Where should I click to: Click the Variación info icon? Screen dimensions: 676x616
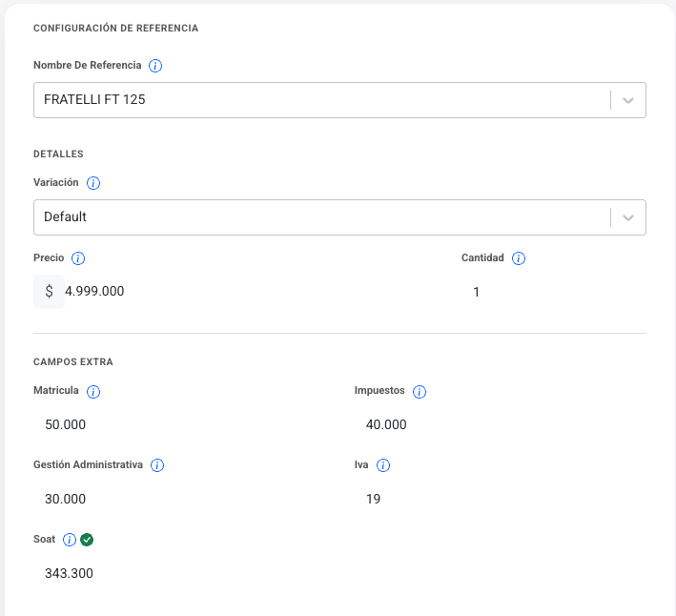(93, 183)
